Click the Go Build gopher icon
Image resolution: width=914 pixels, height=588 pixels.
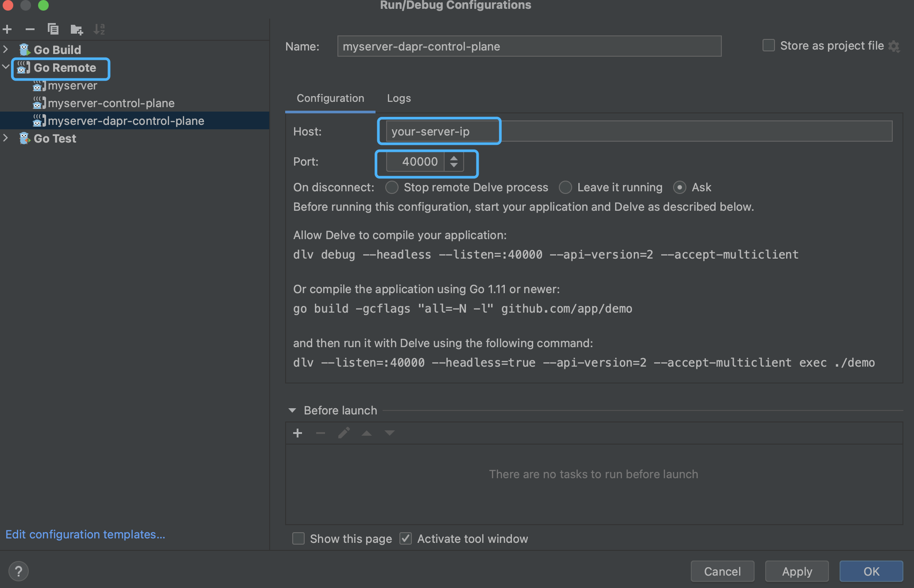[24, 50]
